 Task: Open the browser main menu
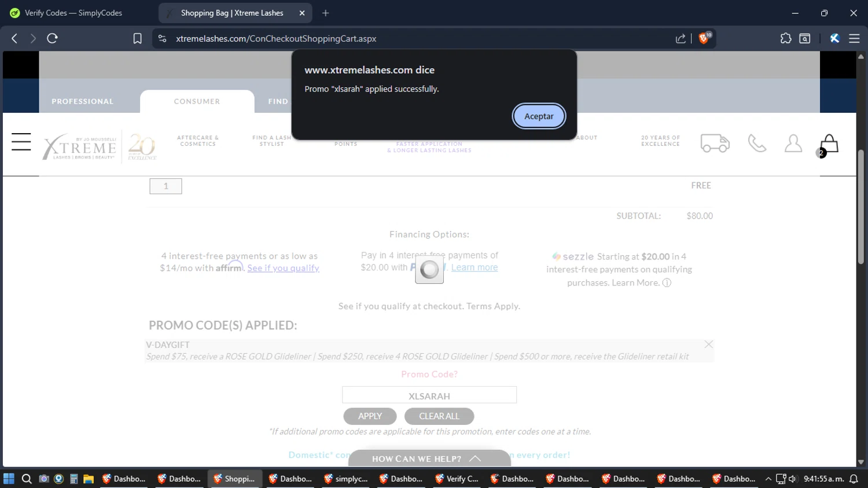click(x=854, y=38)
